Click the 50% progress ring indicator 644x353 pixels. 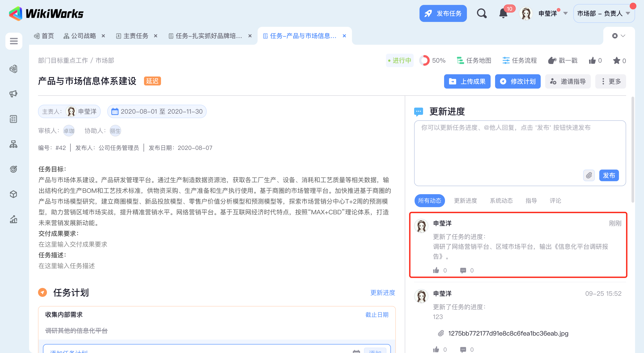(x=424, y=61)
